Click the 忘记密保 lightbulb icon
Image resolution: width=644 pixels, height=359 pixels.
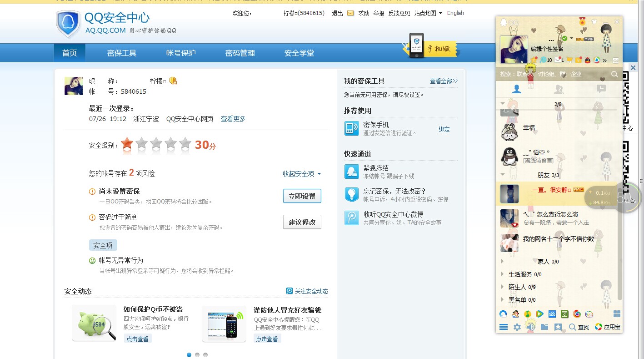[352, 194]
